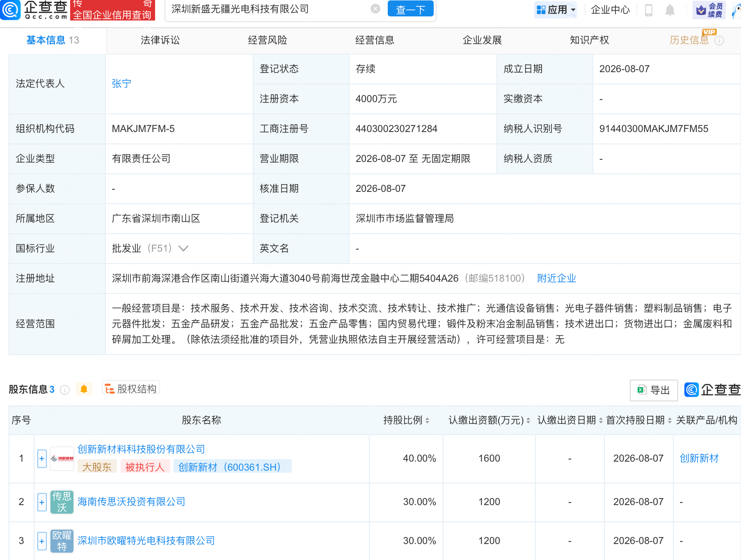Switch to 历史信息 tab

(689, 40)
